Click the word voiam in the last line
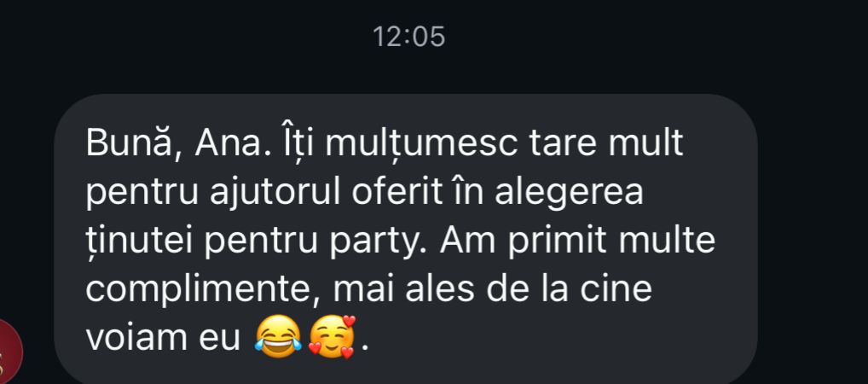Screen dimensions: 868x384 136,338
